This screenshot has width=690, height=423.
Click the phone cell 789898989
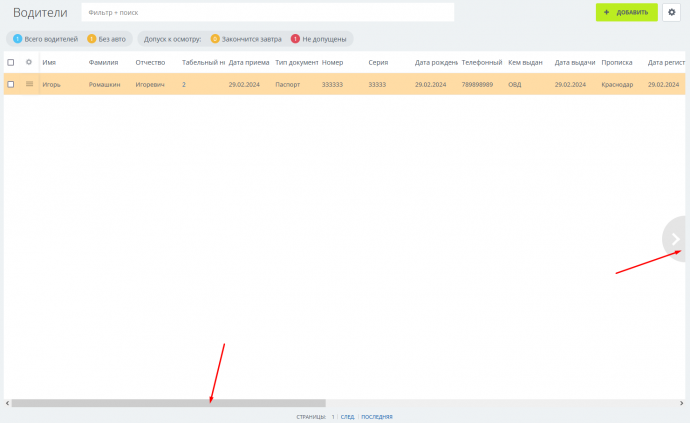tap(477, 85)
